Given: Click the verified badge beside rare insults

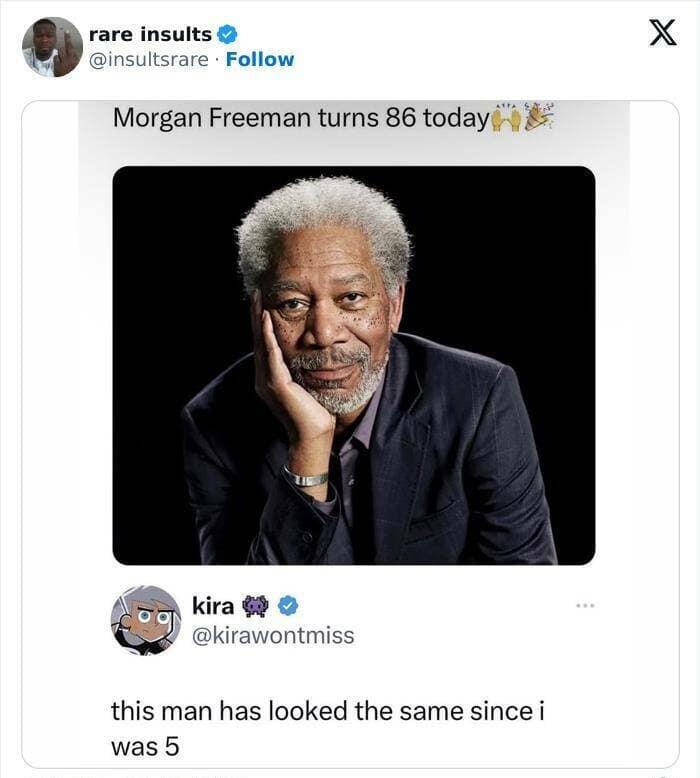Looking at the screenshot, I should [x=228, y=35].
